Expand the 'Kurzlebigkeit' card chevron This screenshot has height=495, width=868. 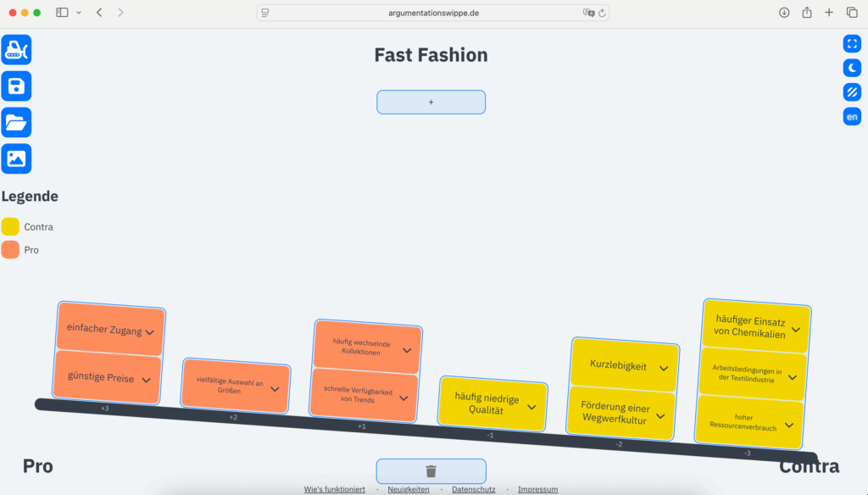(664, 368)
